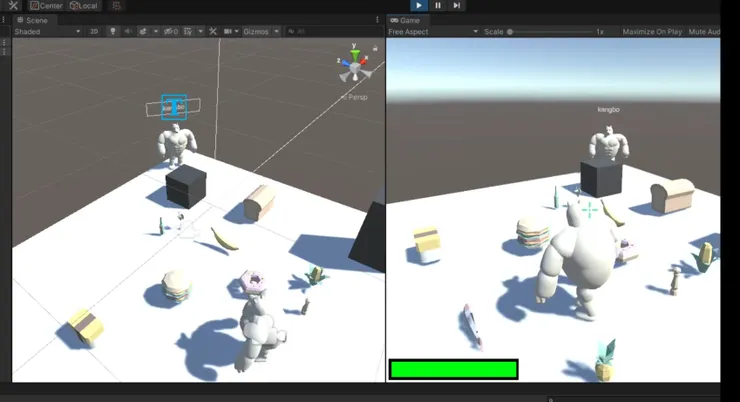The width and height of the screenshot is (740, 402).
Task: Open the Gizmos dropdown arrow
Action: click(277, 32)
